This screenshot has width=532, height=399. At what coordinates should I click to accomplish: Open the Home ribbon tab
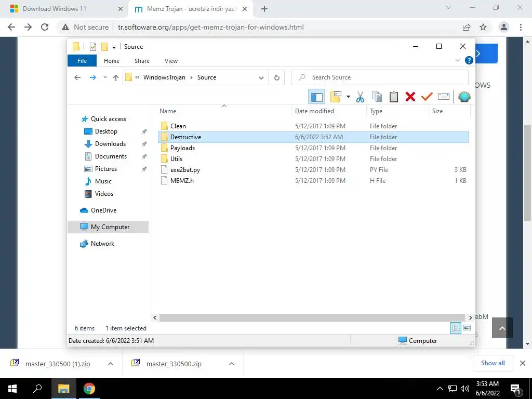(x=112, y=61)
